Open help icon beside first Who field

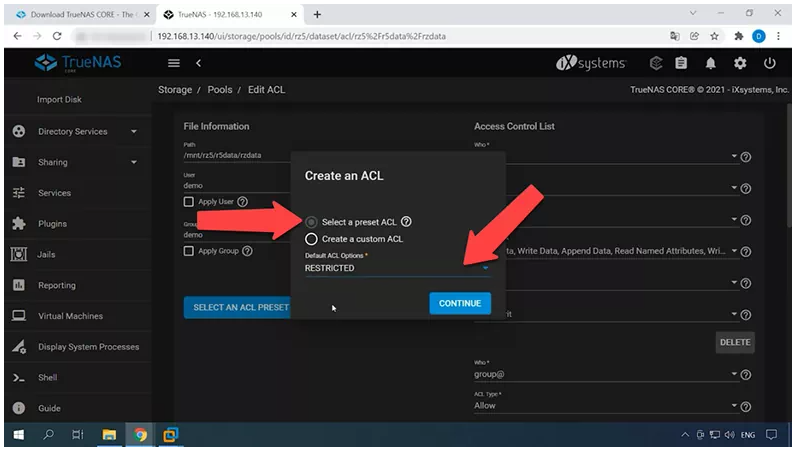[746, 157]
